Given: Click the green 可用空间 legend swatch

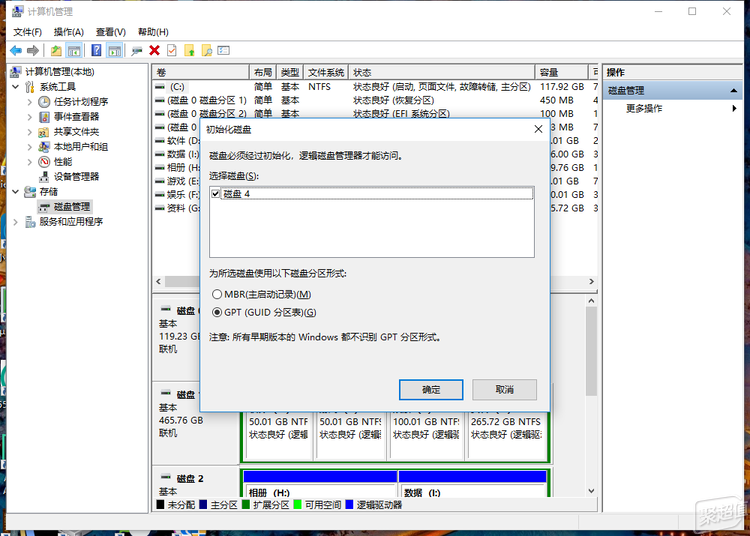Looking at the screenshot, I should tap(298, 506).
